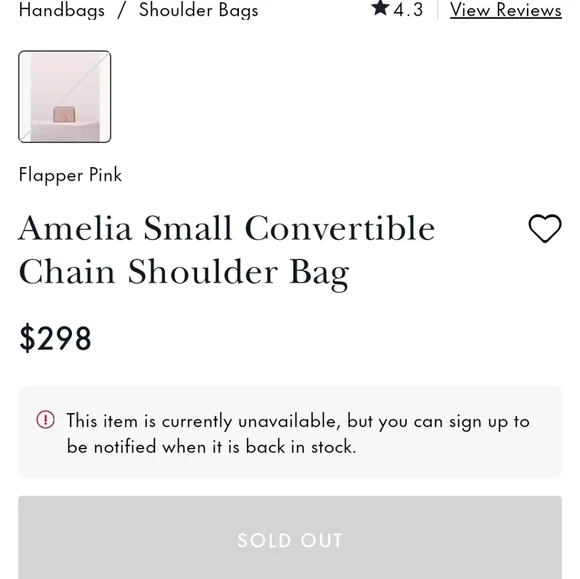
Task: Click the 'sign up to' wording in notice
Action: pos(489,422)
